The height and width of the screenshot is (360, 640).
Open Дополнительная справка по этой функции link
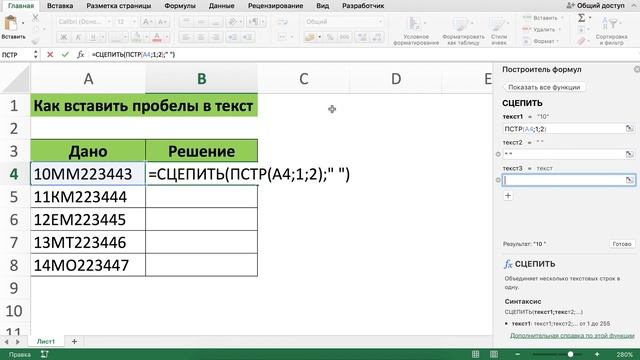tap(572, 335)
